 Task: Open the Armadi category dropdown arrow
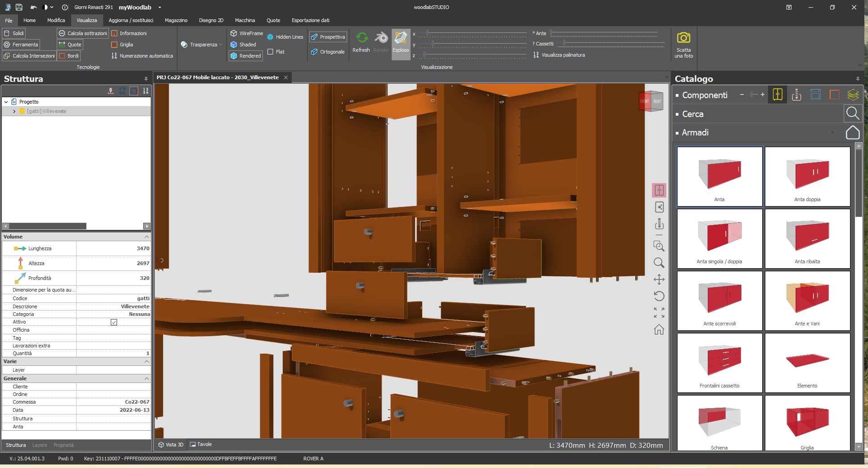point(832,133)
